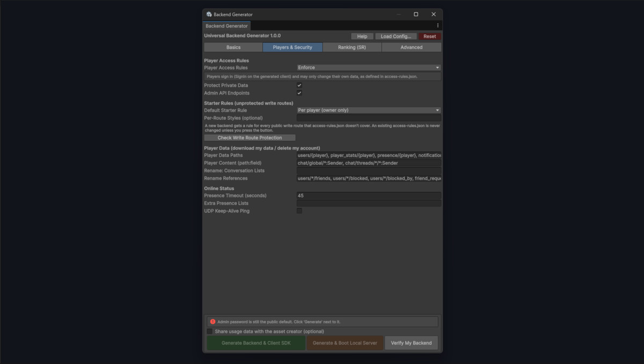Click the Player Data (download my data) heading
The height and width of the screenshot is (364, 644).
pos(262,148)
